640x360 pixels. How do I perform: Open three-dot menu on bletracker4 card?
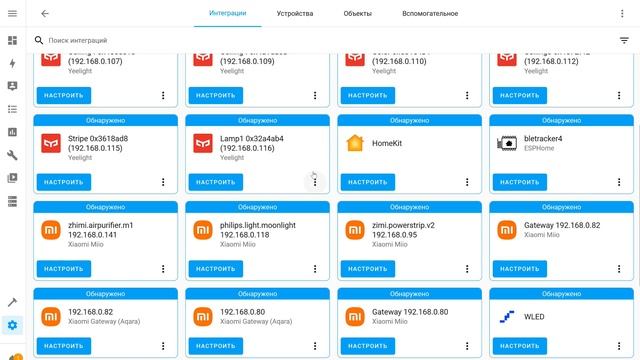tap(619, 182)
